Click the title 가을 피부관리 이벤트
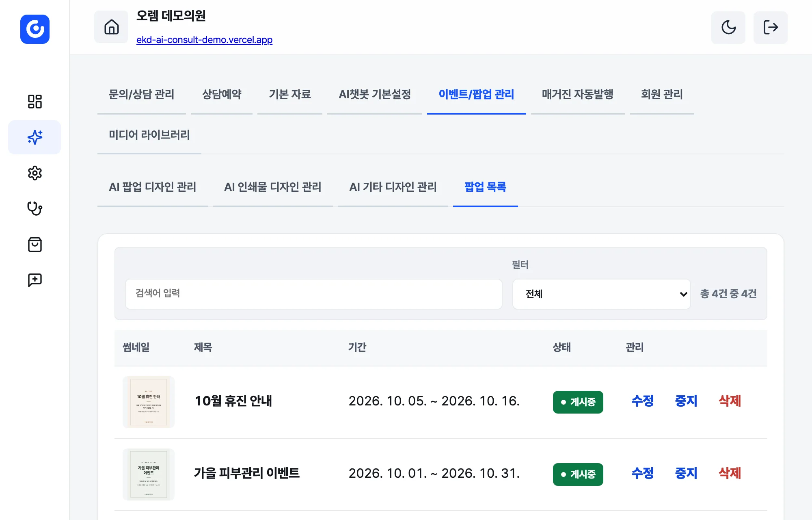Screen dimensions: 812x520 coord(247,473)
